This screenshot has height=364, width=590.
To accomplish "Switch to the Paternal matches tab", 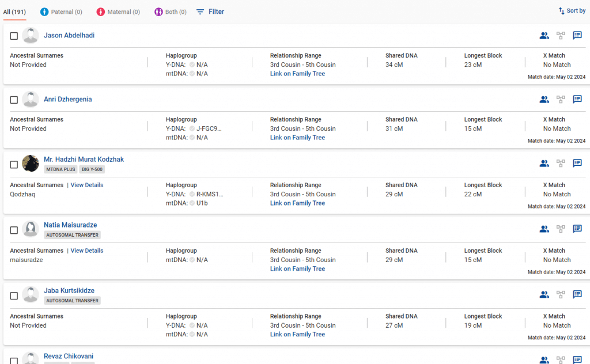I will tap(61, 12).
